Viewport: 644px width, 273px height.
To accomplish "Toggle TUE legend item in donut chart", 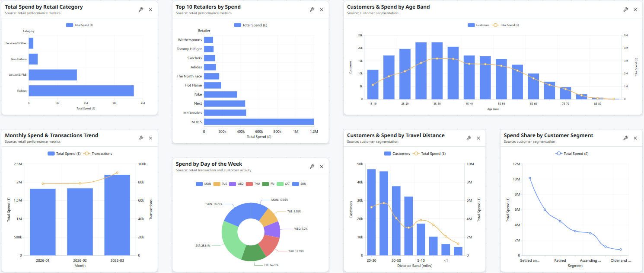I will [x=221, y=184].
